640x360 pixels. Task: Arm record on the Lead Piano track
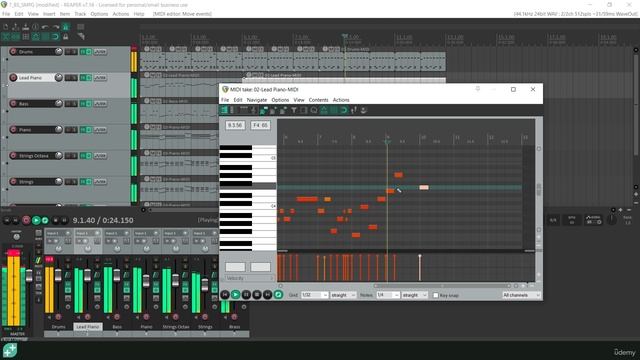[x=13, y=78]
